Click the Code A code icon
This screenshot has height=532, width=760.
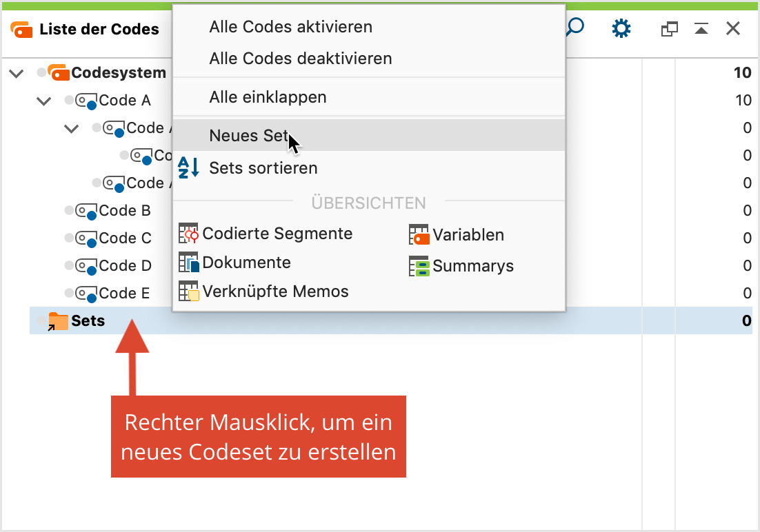tap(86, 101)
